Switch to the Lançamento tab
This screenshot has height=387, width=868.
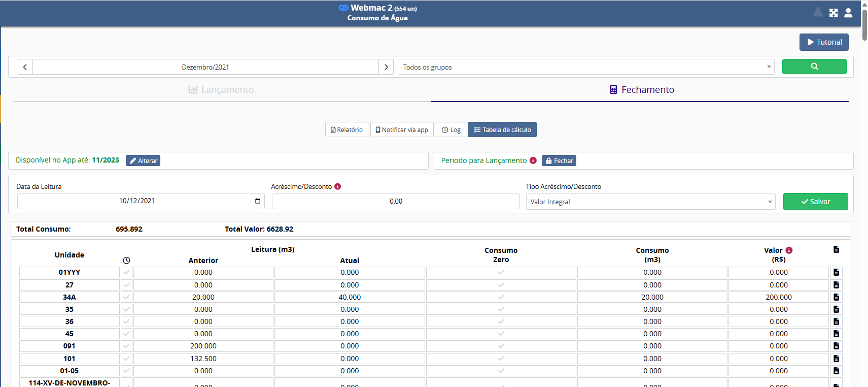coord(221,90)
